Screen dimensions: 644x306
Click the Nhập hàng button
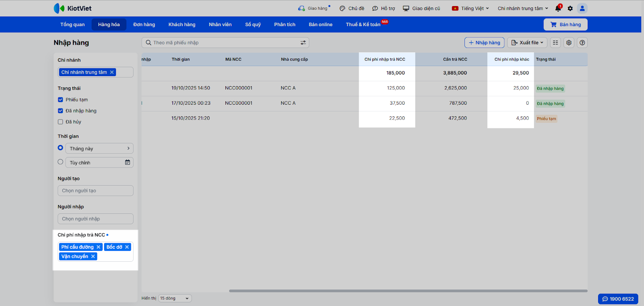(x=484, y=43)
